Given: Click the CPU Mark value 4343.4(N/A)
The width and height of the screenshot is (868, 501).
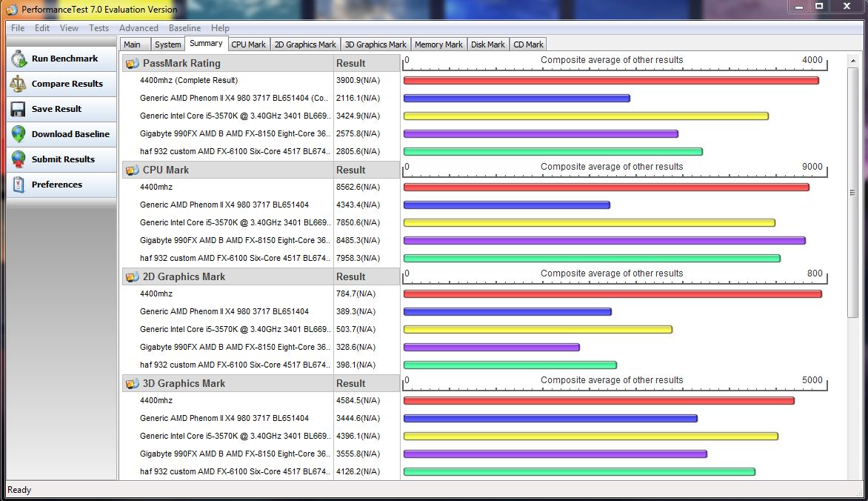Looking at the screenshot, I should point(358,205).
